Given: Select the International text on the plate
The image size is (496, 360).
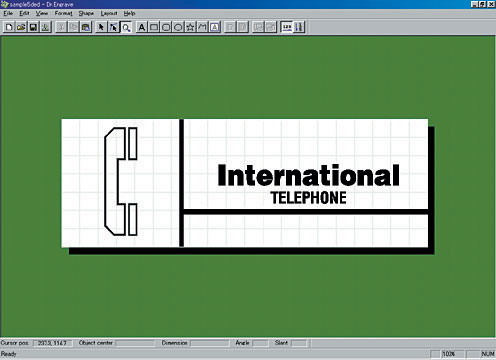Looking at the screenshot, I should [308, 175].
